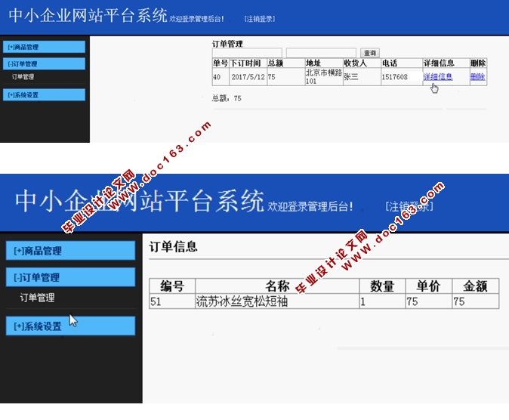
Task: Click 删除 link for order 40
Action: [x=477, y=76]
